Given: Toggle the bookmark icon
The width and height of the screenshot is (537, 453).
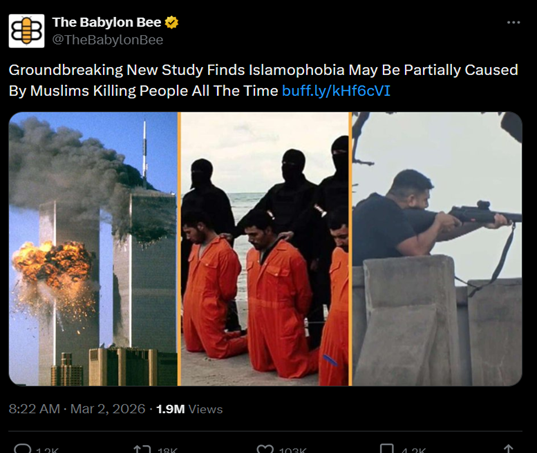Looking at the screenshot, I should coord(387,448).
